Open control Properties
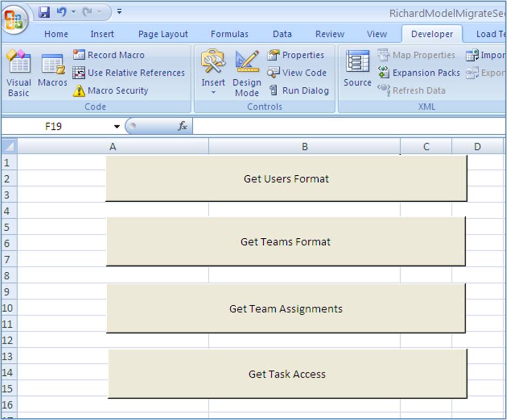The height and width of the screenshot is (420, 507). (x=296, y=55)
